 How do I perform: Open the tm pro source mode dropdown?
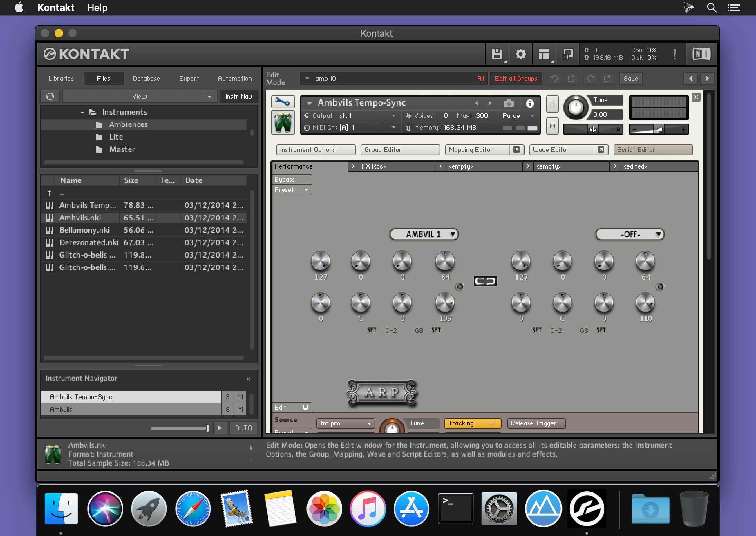coord(346,423)
